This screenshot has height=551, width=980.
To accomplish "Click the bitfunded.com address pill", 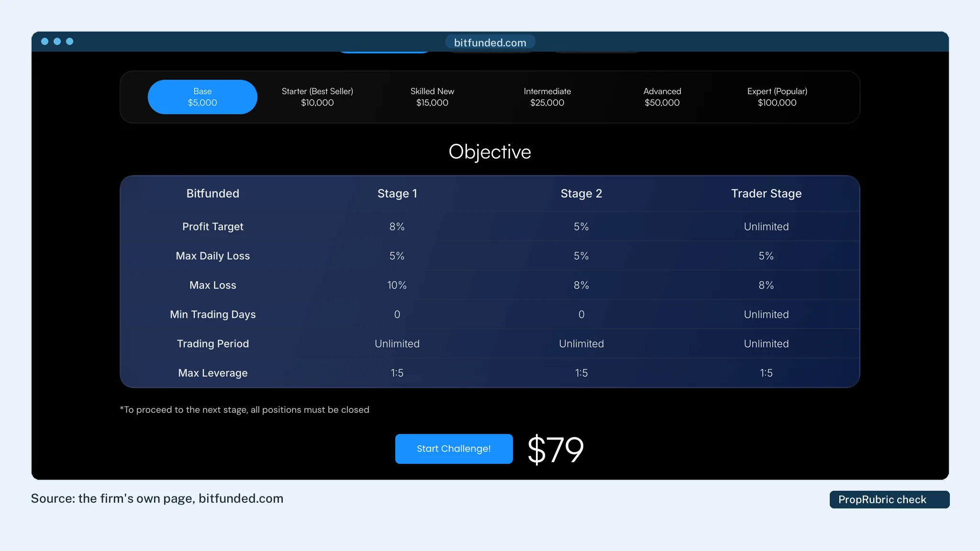I will pyautogui.click(x=490, y=43).
